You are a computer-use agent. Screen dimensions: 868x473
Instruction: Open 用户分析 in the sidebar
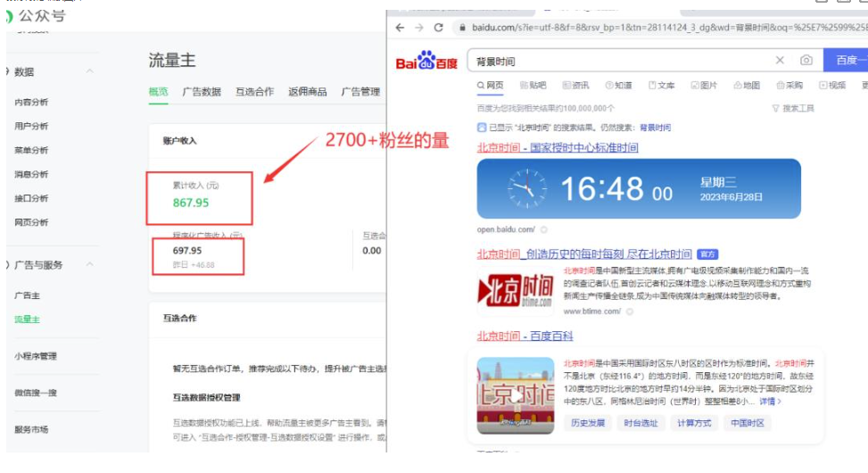[31, 126]
